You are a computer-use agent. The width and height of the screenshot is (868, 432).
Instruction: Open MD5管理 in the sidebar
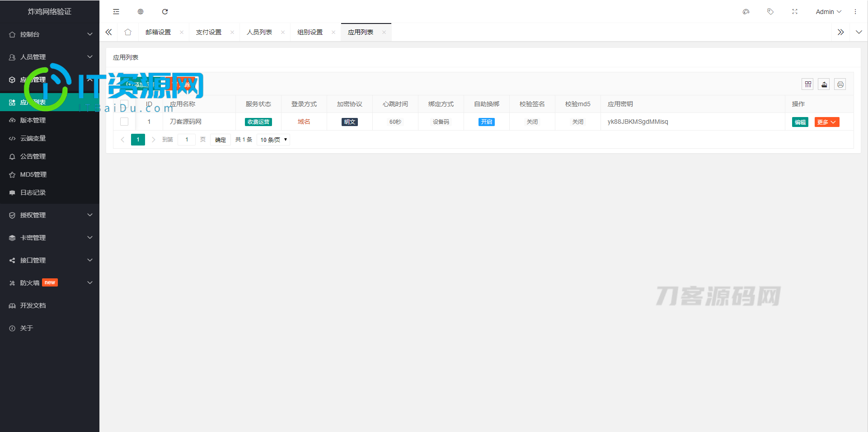pos(50,174)
